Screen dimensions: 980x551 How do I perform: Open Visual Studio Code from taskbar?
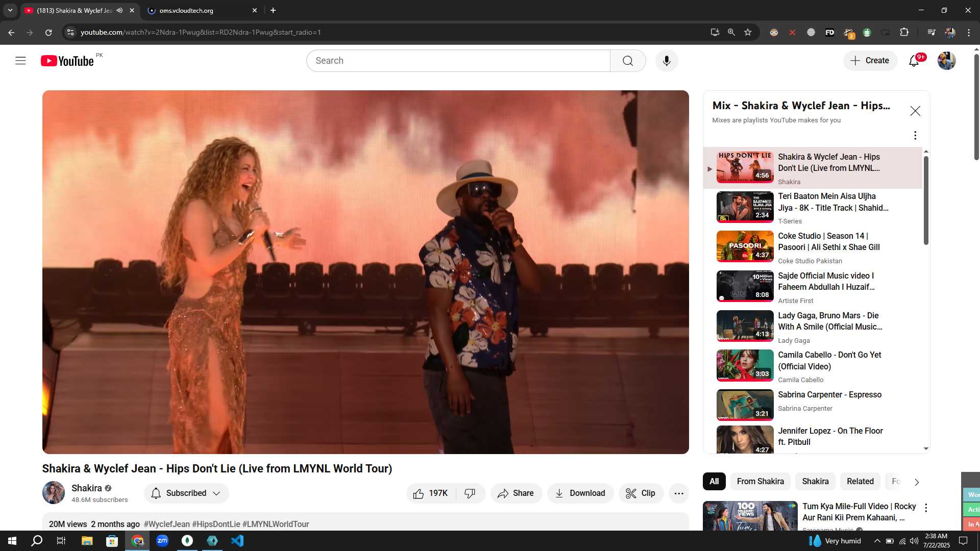(237, 541)
